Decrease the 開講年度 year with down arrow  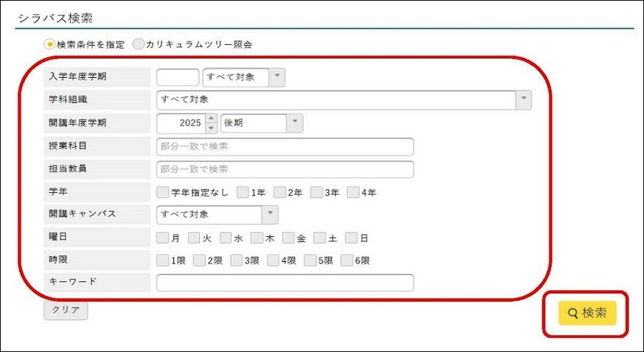tap(211, 128)
